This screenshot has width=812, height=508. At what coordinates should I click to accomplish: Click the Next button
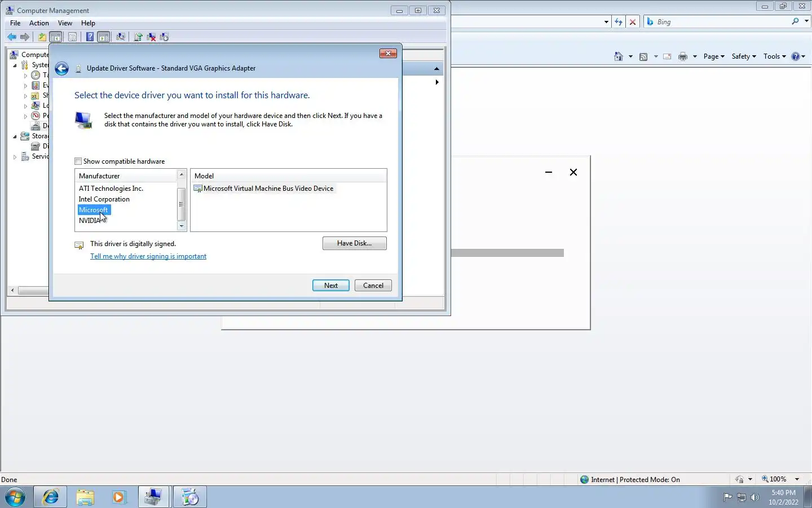pyautogui.click(x=331, y=286)
